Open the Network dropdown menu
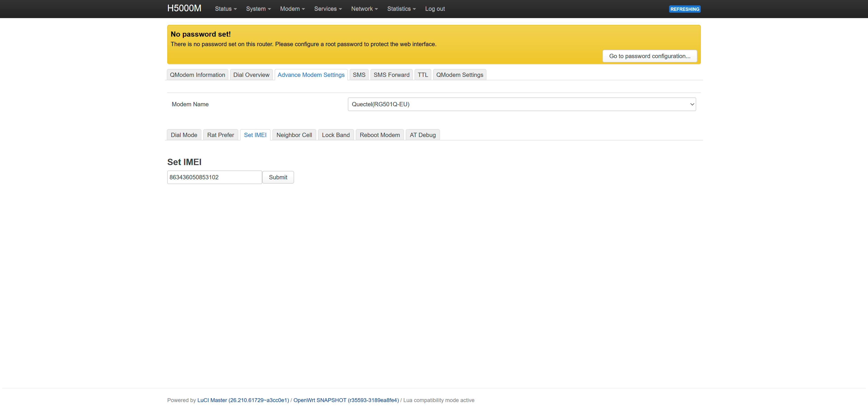 (x=364, y=9)
